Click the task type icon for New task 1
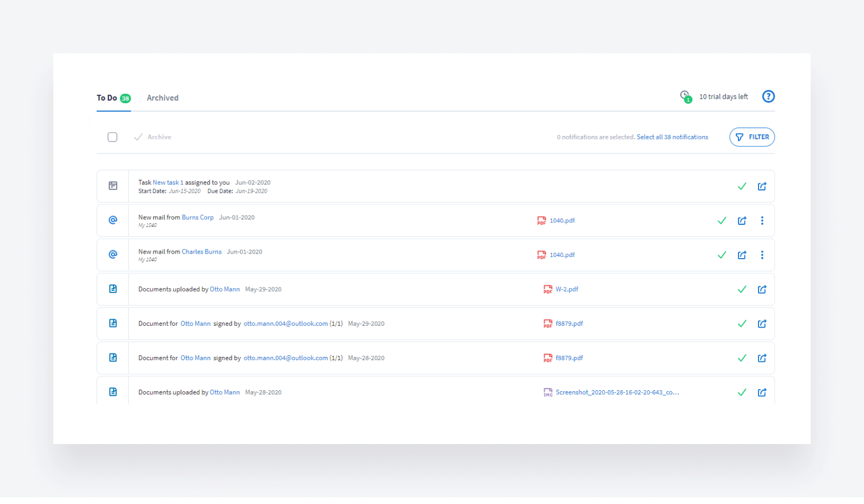864x504 pixels. pos(113,186)
